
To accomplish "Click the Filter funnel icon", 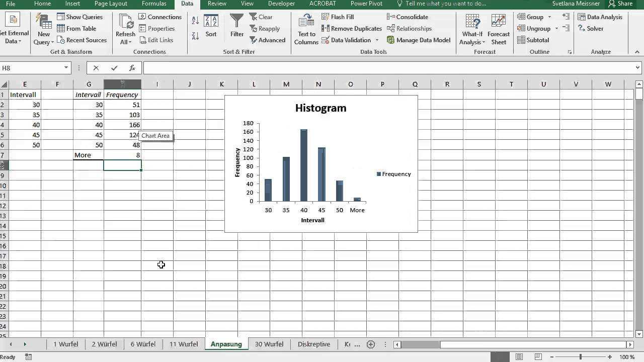I will (237, 22).
